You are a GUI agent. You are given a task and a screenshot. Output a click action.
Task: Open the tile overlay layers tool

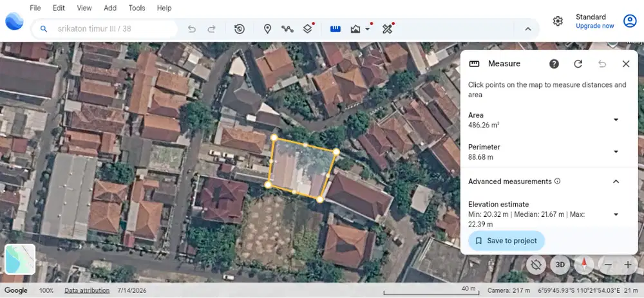[x=308, y=29]
